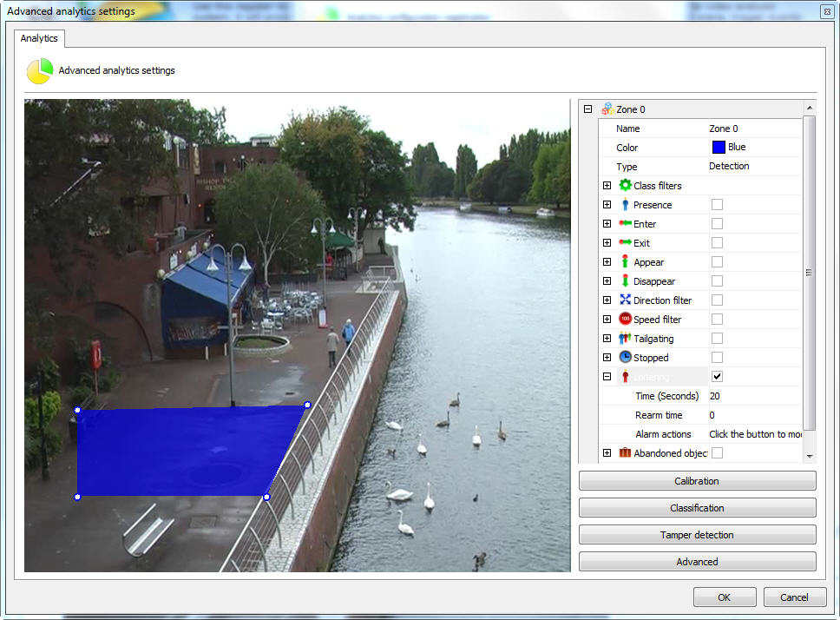Click the Enter arrow icon
Viewport: 840px width, 620px height.
pyautogui.click(x=625, y=223)
